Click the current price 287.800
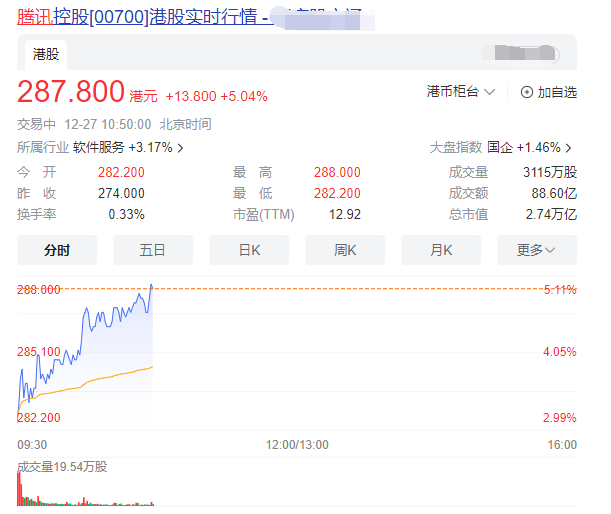 tap(71, 92)
